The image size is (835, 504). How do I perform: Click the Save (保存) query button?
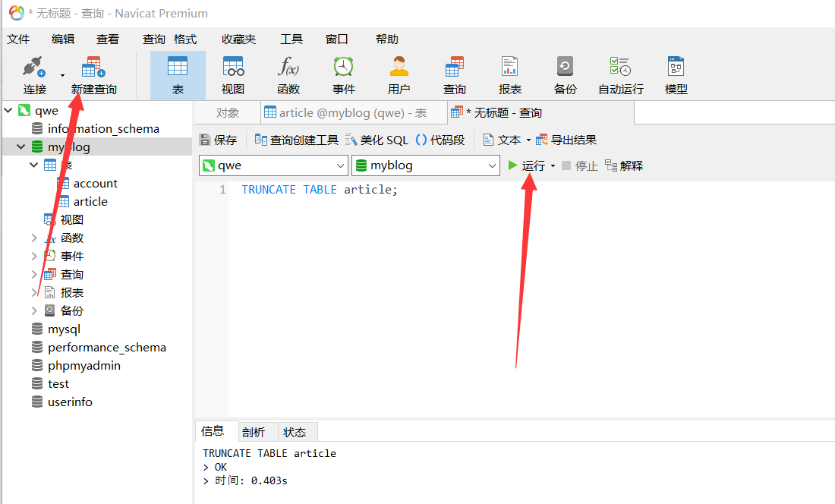click(218, 140)
